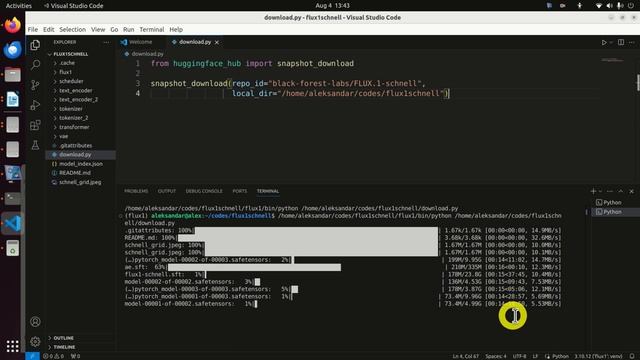This screenshot has width=640, height=360.
Task: Open Source Control view
Action: (x=36, y=84)
